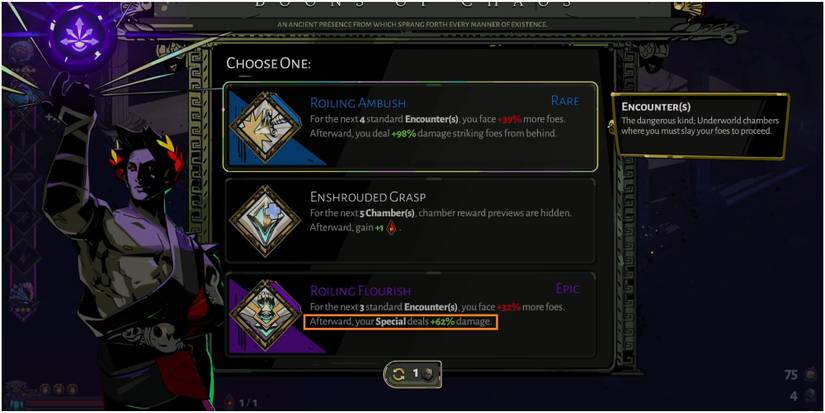Click the 75 obol count
The width and height of the screenshot is (825, 413).
pyautogui.click(x=791, y=375)
